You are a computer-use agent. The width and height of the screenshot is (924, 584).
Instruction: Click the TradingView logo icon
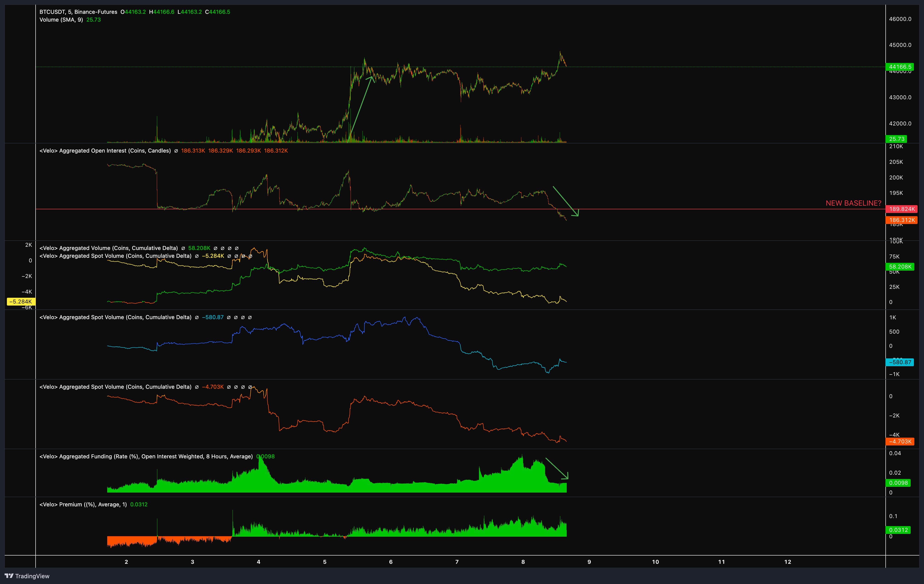pos(9,575)
